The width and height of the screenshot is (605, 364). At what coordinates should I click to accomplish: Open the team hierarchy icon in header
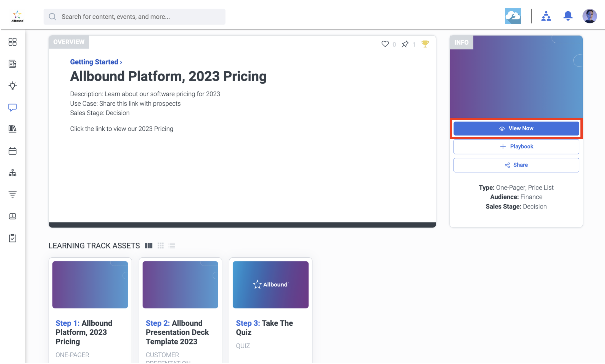click(546, 16)
